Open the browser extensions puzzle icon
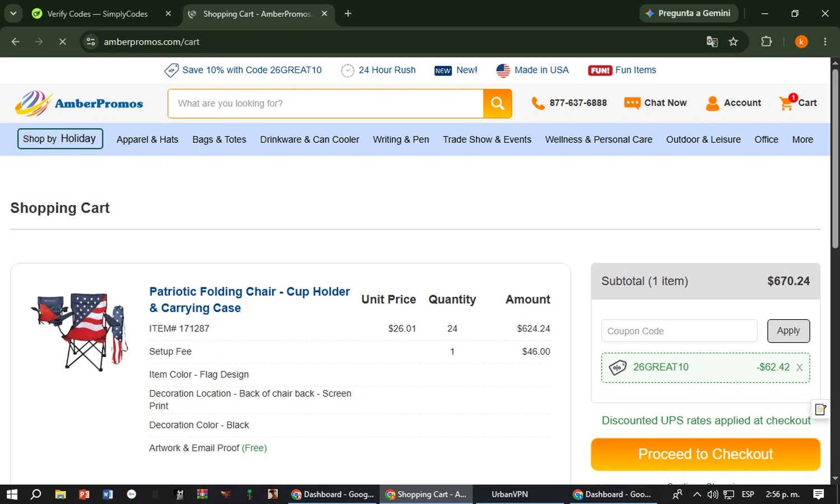The width and height of the screenshot is (840, 504). [x=766, y=41]
